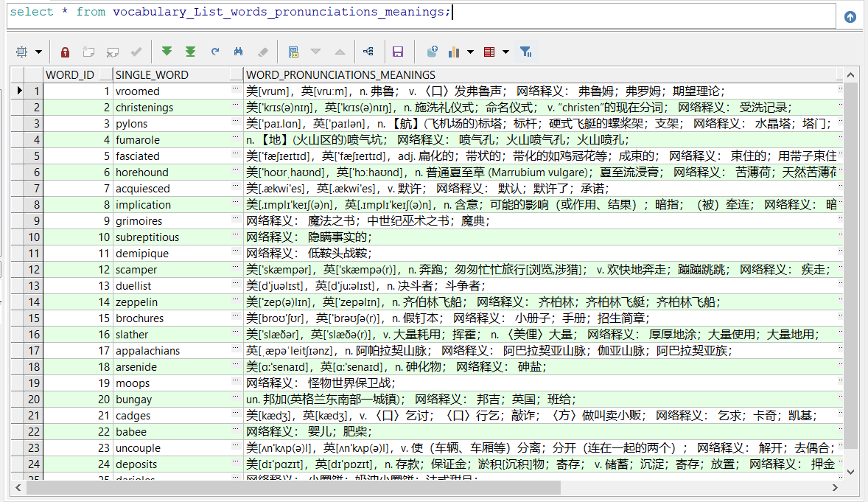The width and height of the screenshot is (868, 502).
Task: Click the blue up-arrow circle beside SQL editor
Action: (850, 17)
